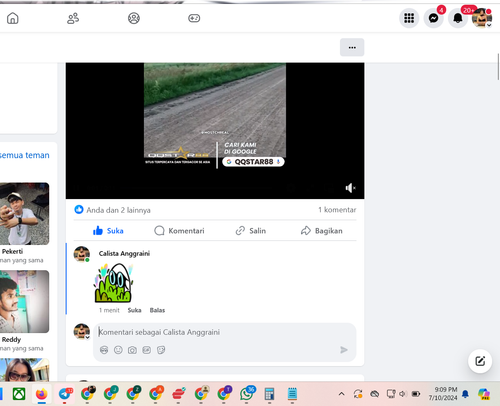Open the Gaming icon in top navigation
The height and width of the screenshot is (406, 500).
(x=194, y=18)
